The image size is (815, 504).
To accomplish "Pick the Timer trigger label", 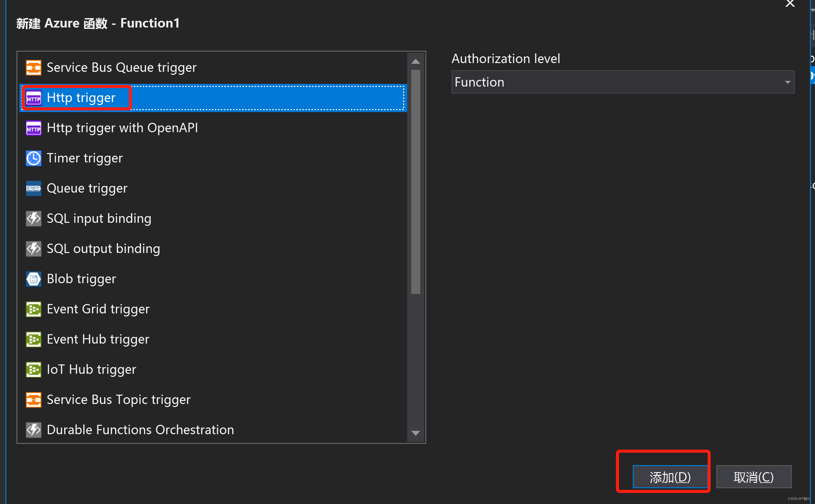I will coord(85,158).
